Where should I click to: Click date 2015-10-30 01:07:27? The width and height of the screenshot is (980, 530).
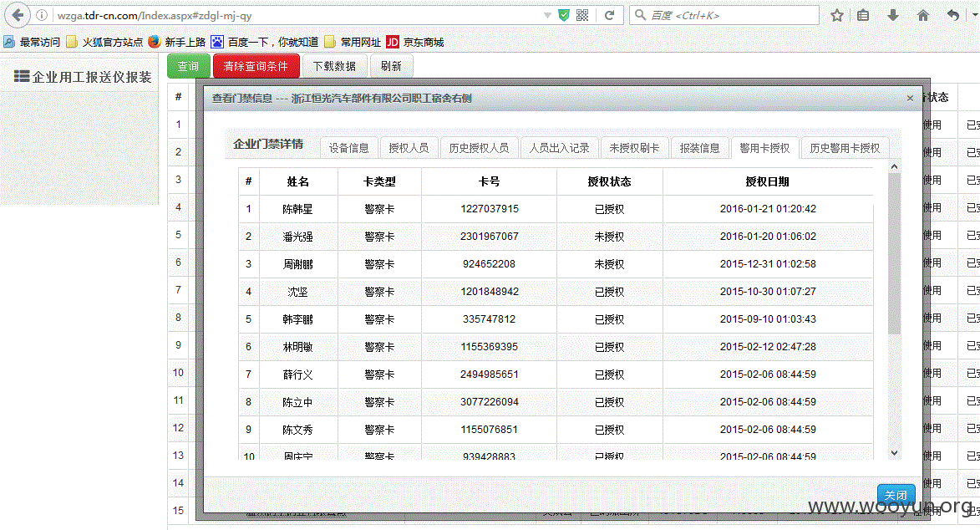pyautogui.click(x=768, y=292)
